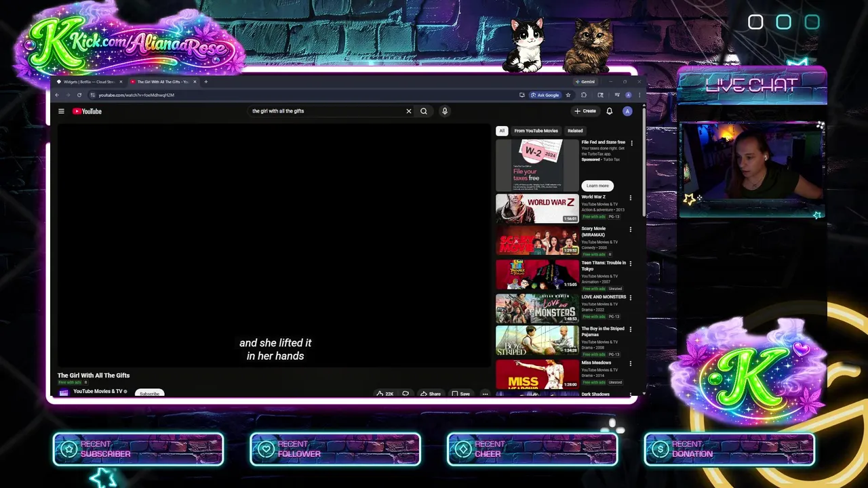Click the YouTube logo
This screenshot has height=488, width=868.
(87, 111)
